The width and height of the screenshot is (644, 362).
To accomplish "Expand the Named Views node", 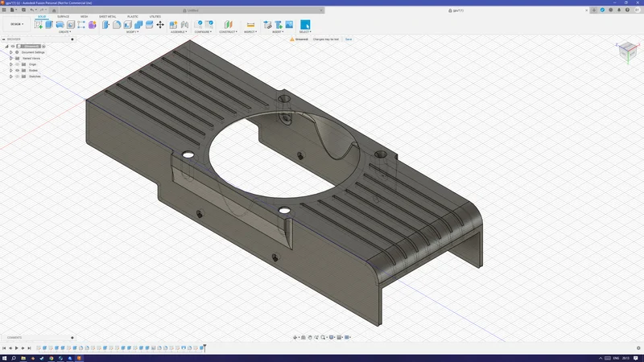I will (11, 58).
